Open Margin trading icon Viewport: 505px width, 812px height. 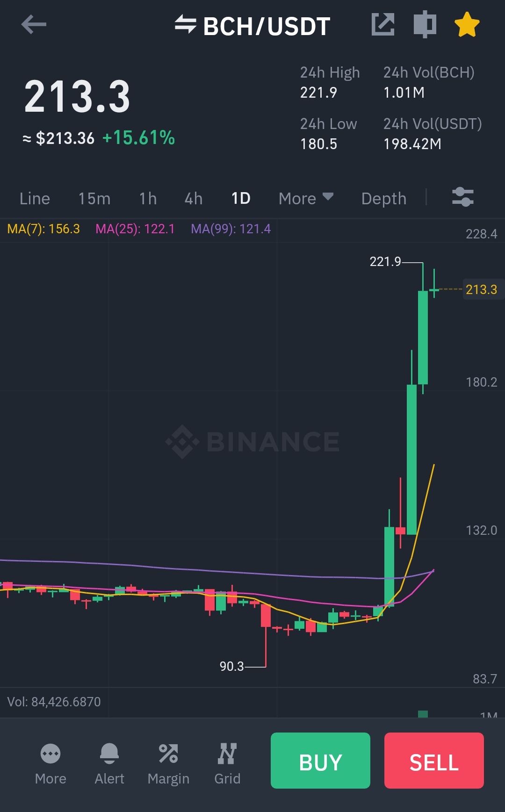pyautogui.click(x=168, y=764)
